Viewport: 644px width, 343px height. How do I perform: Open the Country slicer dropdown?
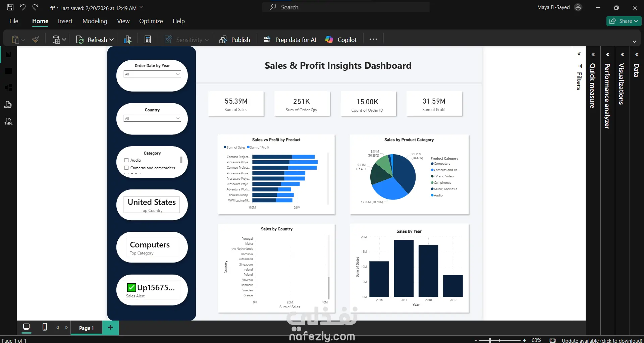pos(152,118)
